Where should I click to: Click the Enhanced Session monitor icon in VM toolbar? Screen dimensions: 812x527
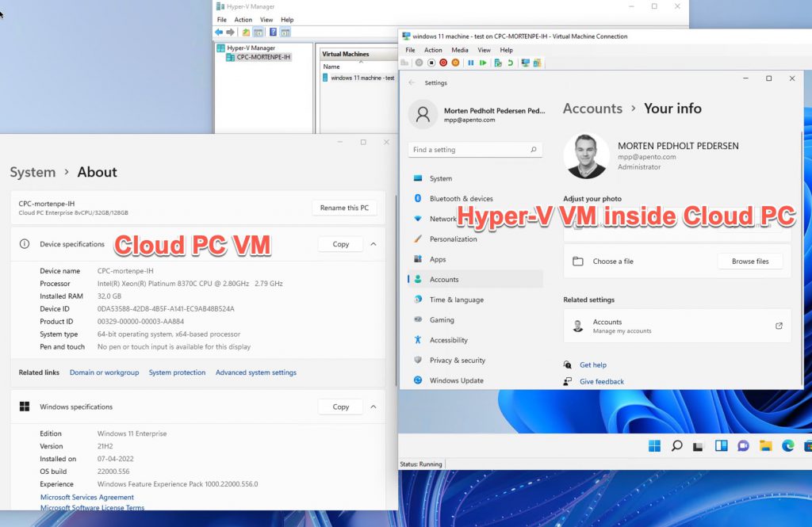[525, 63]
